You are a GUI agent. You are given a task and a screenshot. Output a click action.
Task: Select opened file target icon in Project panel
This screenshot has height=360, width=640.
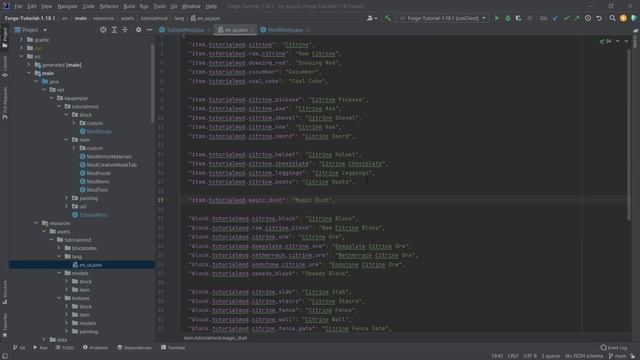point(103,30)
